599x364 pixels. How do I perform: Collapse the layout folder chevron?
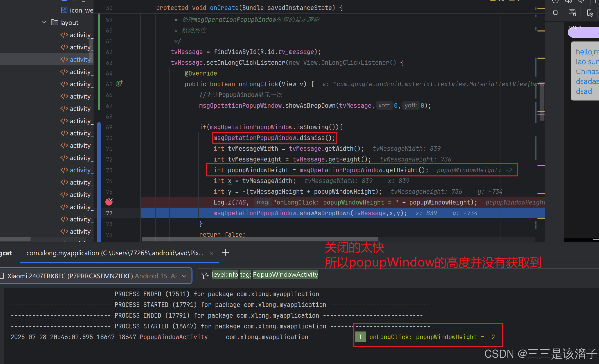pos(44,23)
